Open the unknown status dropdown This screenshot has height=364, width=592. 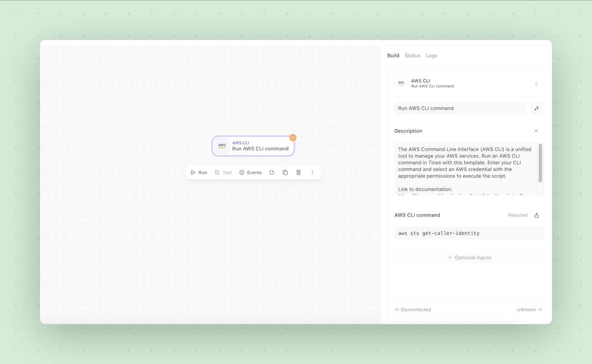click(x=529, y=309)
